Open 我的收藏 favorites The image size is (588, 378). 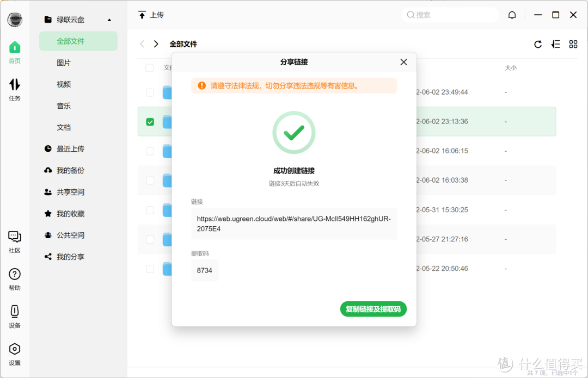[64, 214]
